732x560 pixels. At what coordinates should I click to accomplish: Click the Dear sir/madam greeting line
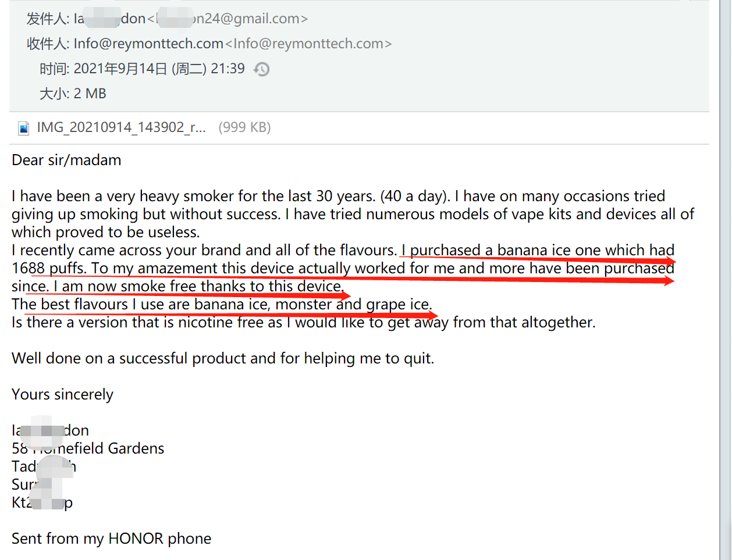point(66,160)
